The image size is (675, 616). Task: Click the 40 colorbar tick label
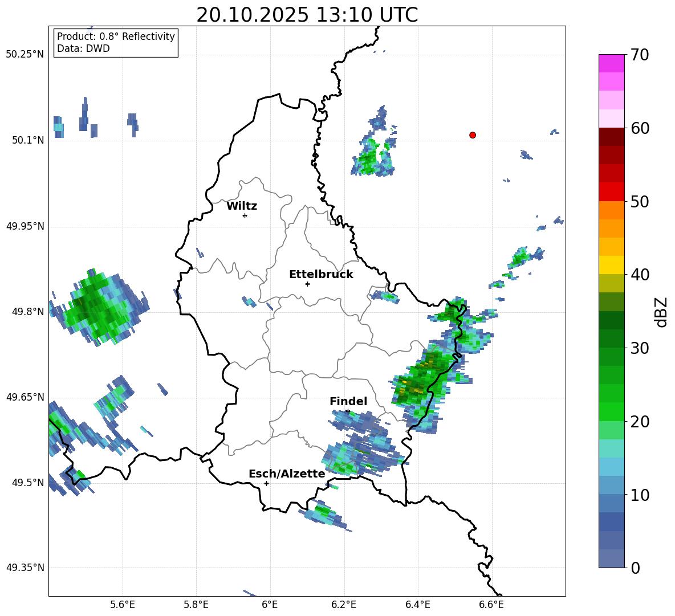click(640, 275)
